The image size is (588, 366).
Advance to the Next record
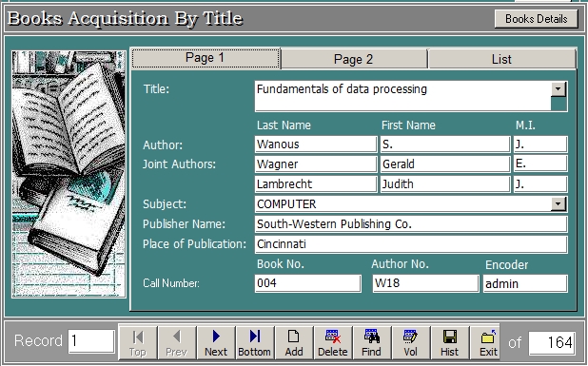(216, 343)
